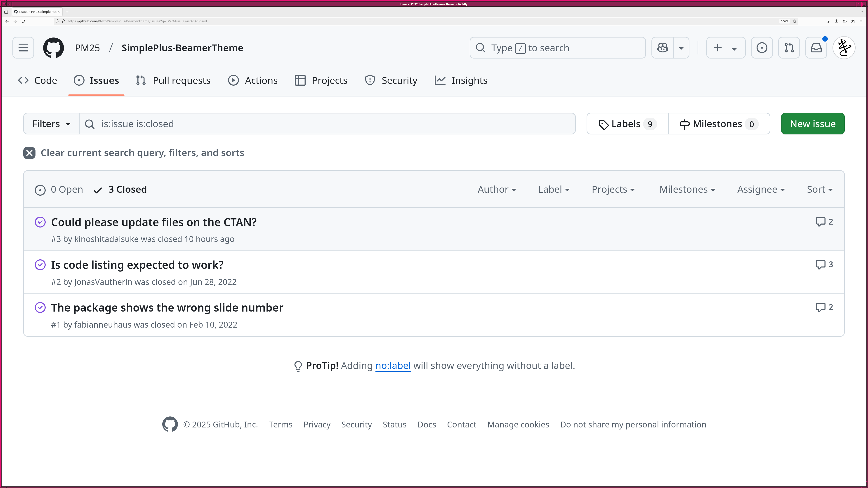Click the green New issue button
Viewport: 868px width, 488px height.
click(812, 124)
